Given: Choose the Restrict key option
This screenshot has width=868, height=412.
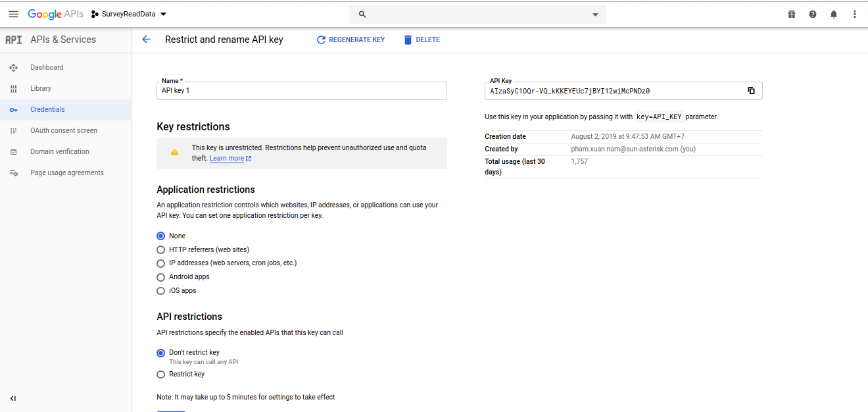Looking at the screenshot, I should pyautogui.click(x=161, y=374).
